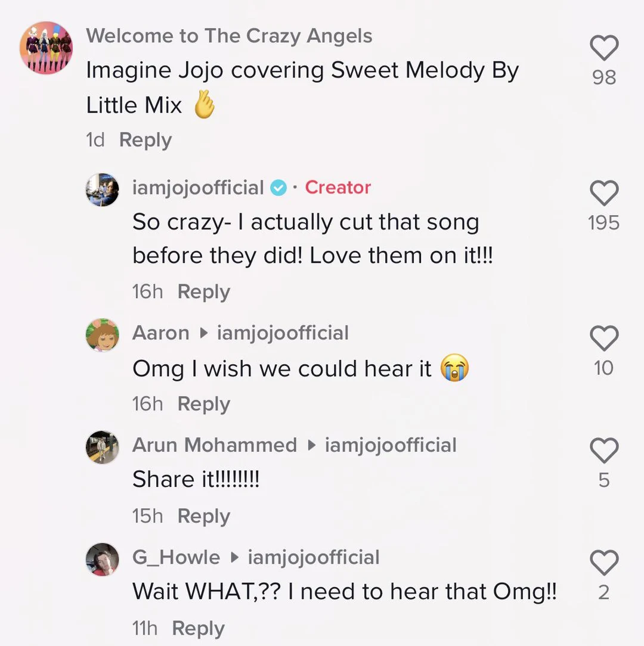Open the Creator label on Jojo's reply
Viewport: 644px width, 646px height.
point(338,187)
